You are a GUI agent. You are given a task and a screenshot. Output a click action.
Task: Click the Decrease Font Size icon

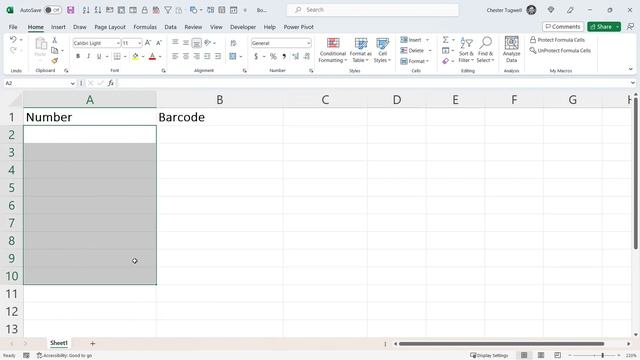159,43
